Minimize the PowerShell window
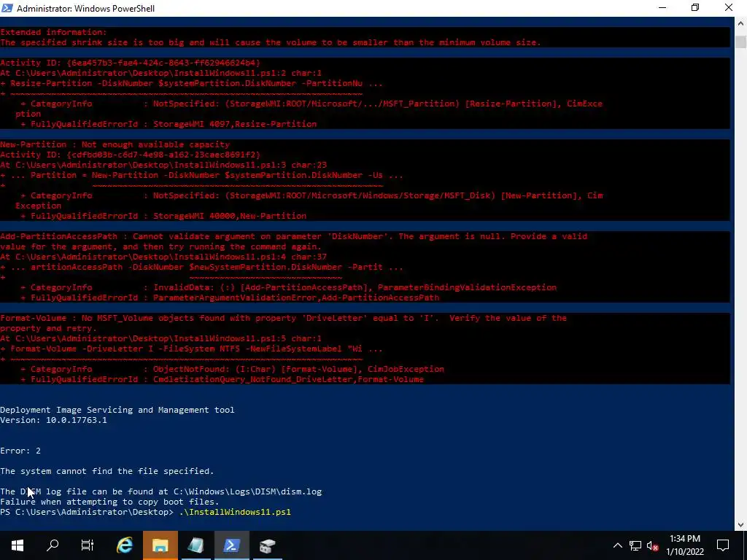747x560 pixels. pos(662,8)
